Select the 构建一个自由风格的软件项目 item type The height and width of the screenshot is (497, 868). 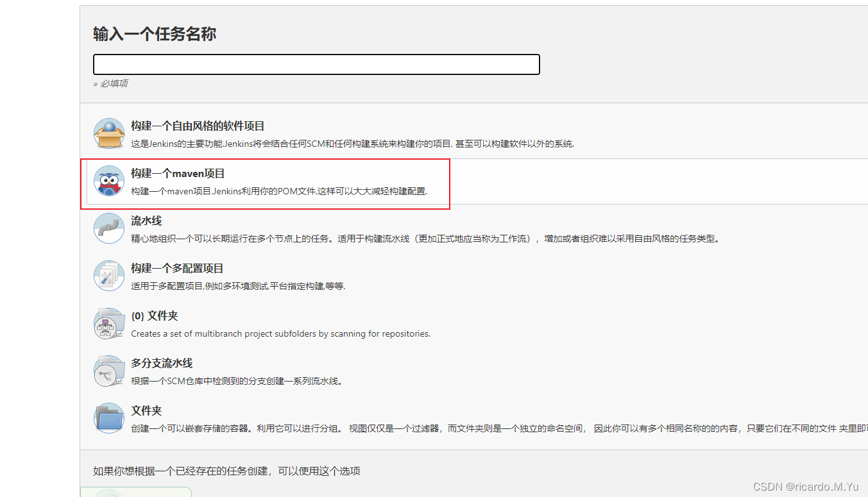(198, 126)
